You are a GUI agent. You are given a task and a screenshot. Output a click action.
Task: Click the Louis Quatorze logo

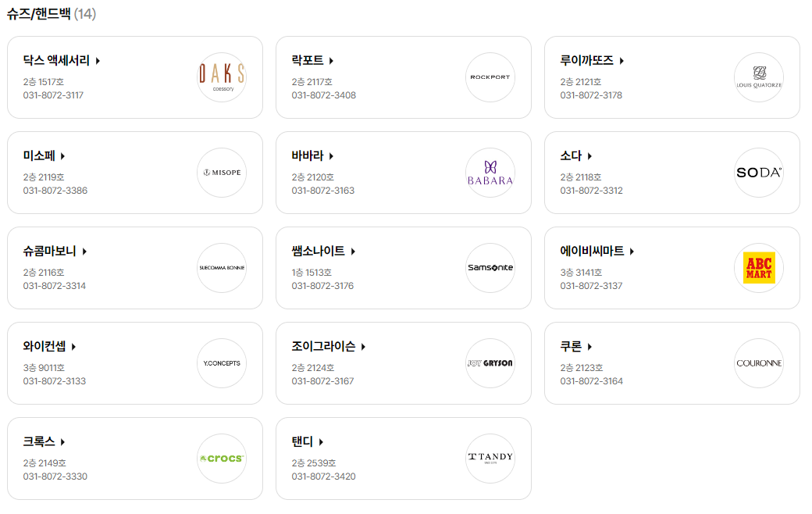tap(759, 77)
